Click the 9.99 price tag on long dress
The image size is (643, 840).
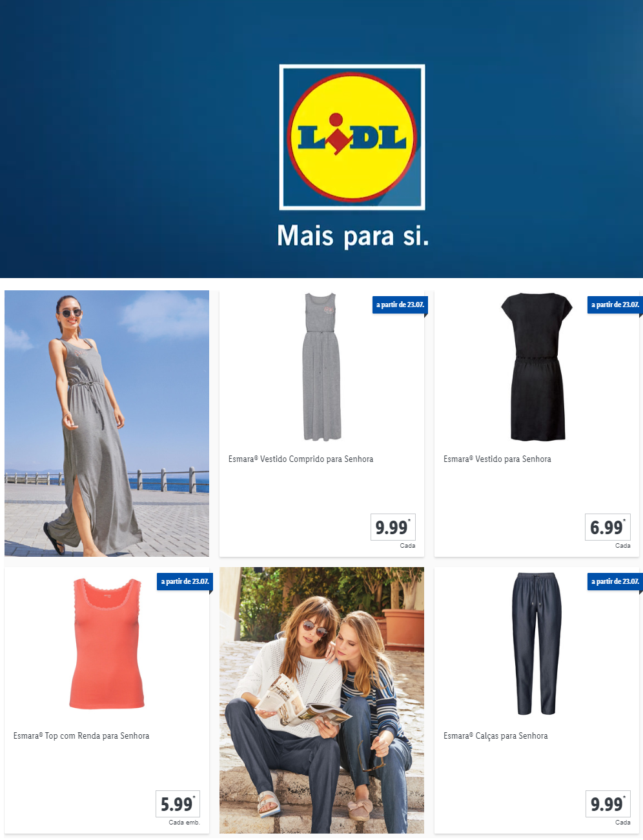pos(393,527)
